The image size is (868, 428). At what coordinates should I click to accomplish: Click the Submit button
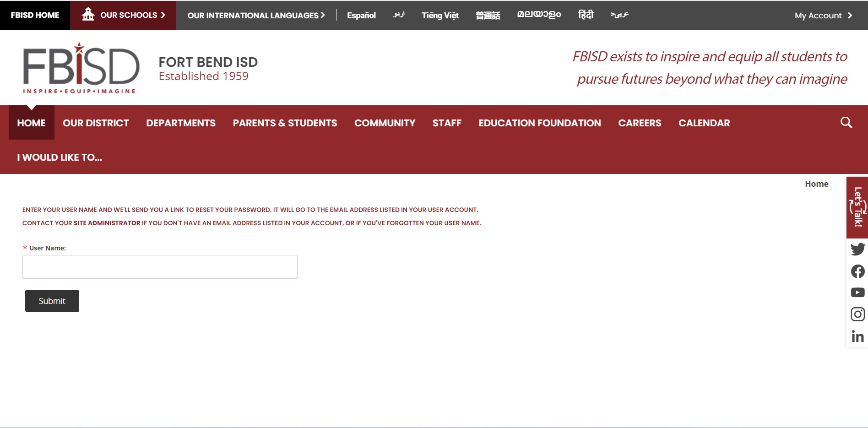point(52,301)
